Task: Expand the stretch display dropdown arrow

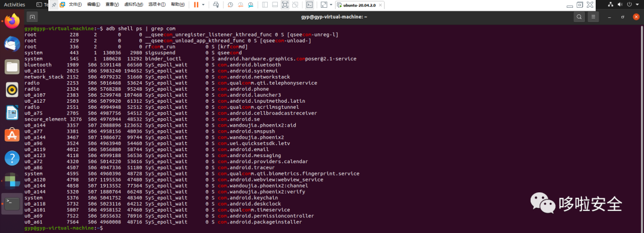Action: point(330,5)
